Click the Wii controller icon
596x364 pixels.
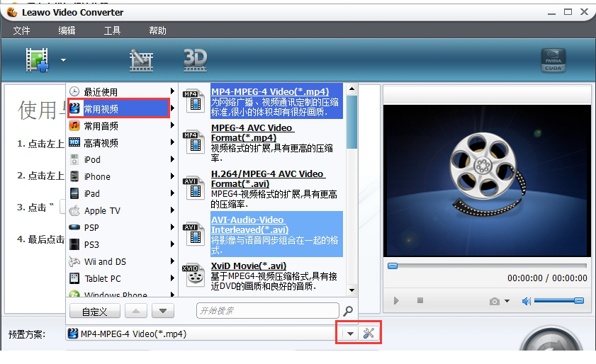[74, 261]
